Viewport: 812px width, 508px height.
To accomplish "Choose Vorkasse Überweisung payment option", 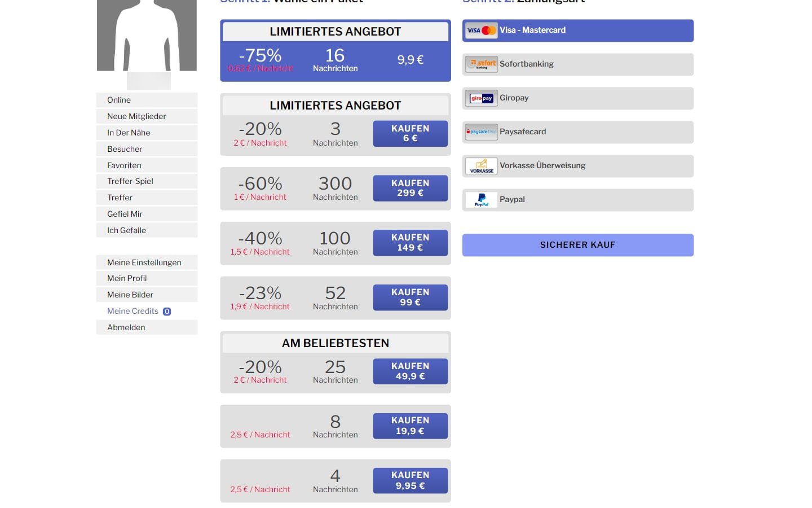I will pyautogui.click(x=578, y=166).
